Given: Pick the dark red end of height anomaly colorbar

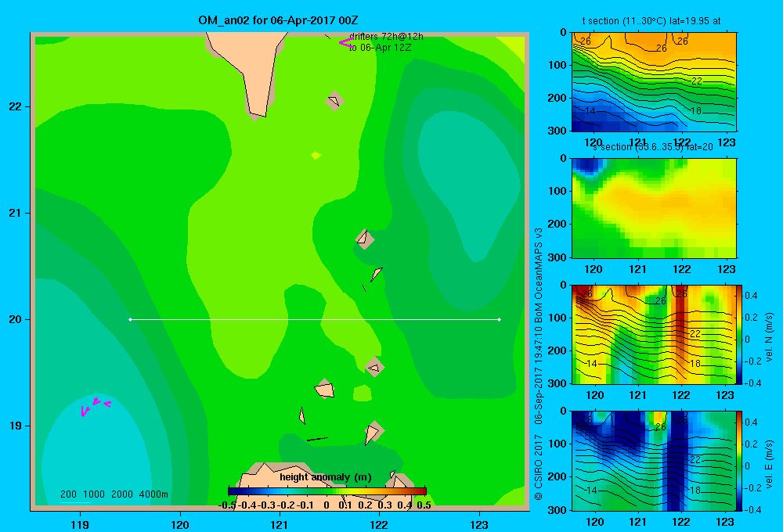Looking at the screenshot, I should tap(420, 491).
